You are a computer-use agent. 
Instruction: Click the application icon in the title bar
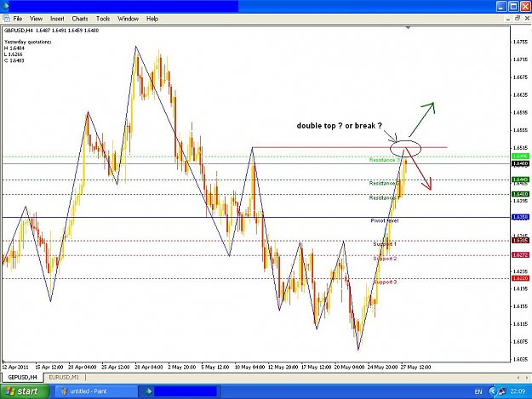[5, 6]
